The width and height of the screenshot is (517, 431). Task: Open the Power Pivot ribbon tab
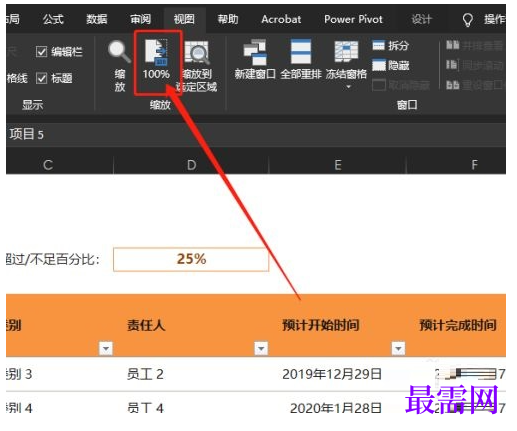pyautogui.click(x=353, y=19)
